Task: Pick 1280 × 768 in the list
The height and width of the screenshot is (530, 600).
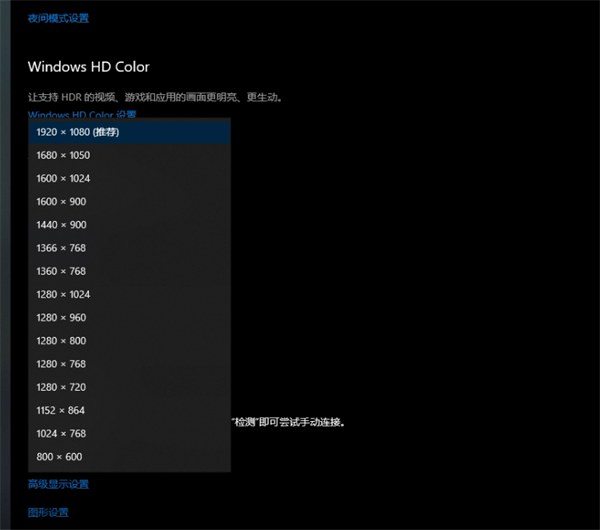Action: coord(129,364)
